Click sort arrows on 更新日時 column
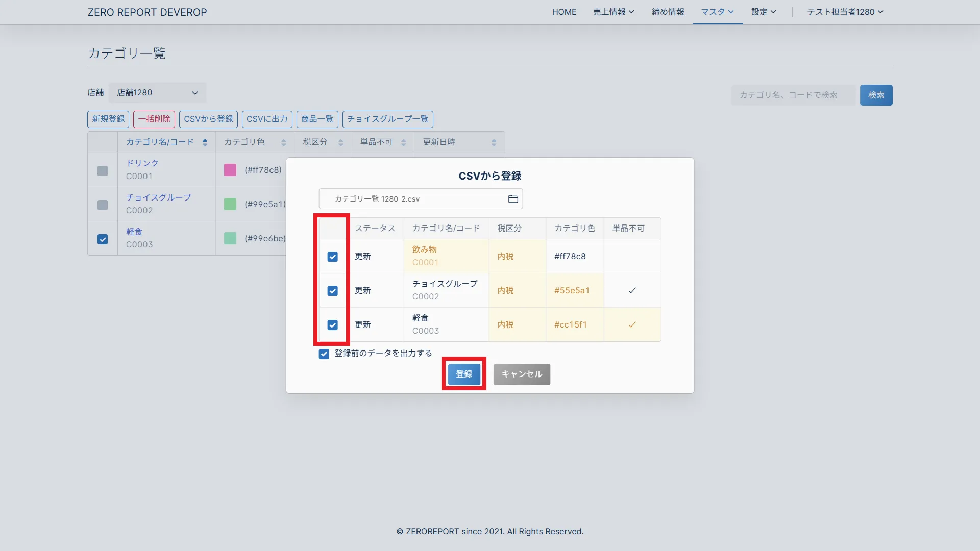 pos(494,142)
